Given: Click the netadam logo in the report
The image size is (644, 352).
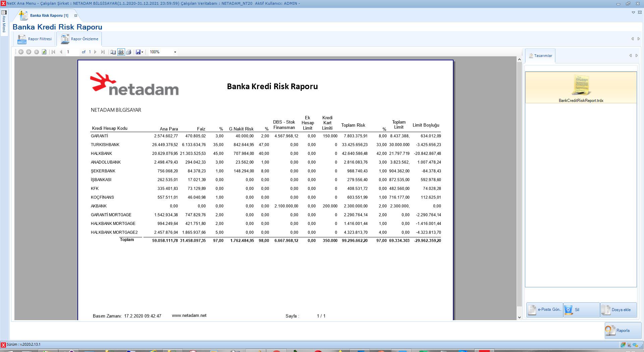Looking at the screenshot, I should 134,84.
